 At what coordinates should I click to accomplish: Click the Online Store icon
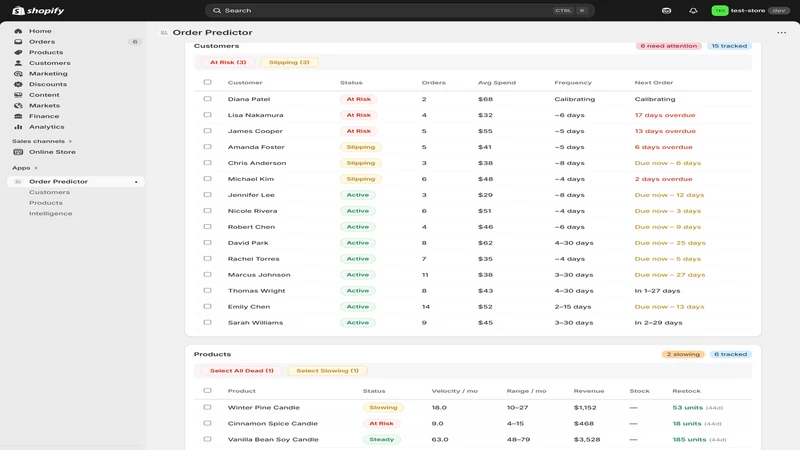[x=18, y=152]
